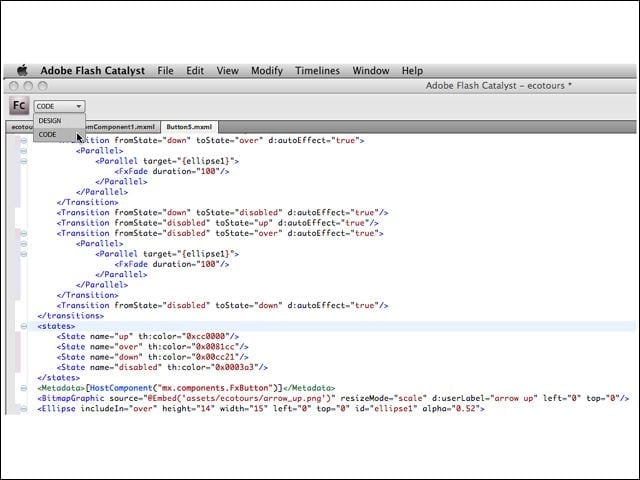Click the Transition fromState="down" toState="disabled" line

(222, 213)
